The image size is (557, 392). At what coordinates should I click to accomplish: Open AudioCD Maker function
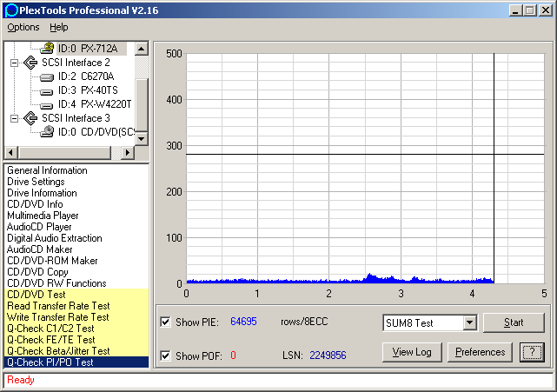pos(39,249)
